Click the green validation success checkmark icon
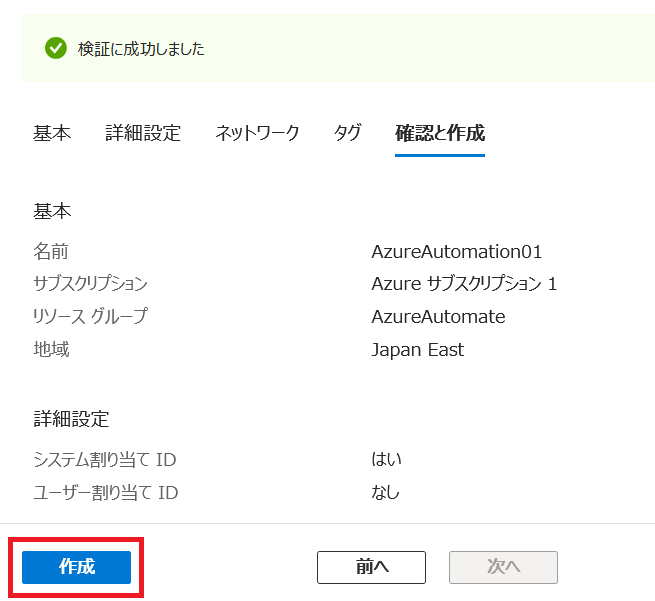 coord(56,48)
